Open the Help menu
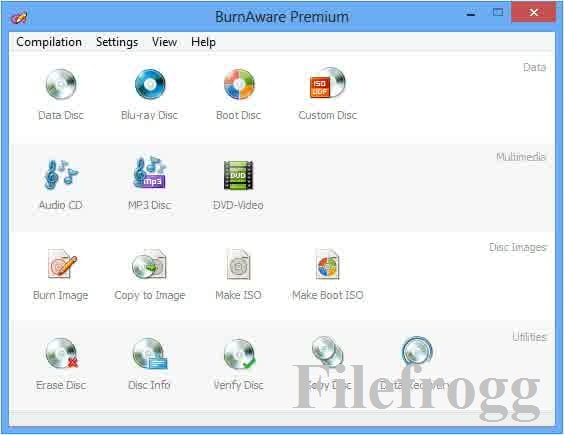This screenshot has width=564, height=435. point(203,42)
